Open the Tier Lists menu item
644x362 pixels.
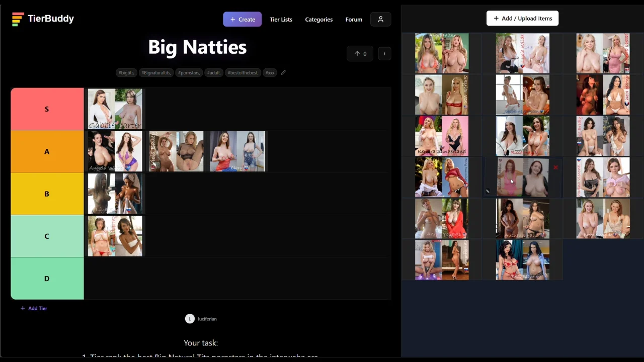point(281,20)
